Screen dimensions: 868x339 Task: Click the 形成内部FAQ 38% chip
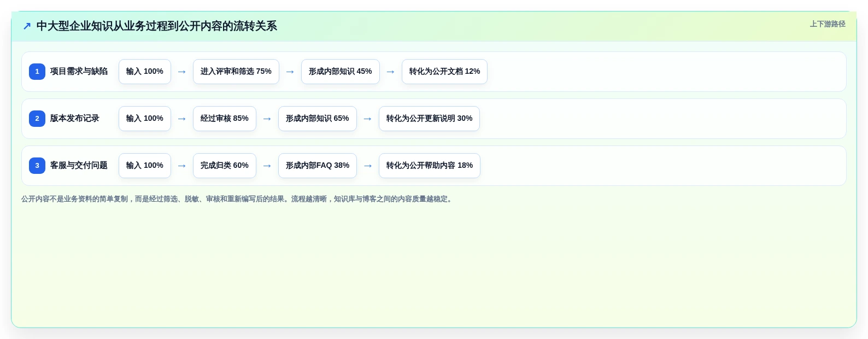point(318,166)
